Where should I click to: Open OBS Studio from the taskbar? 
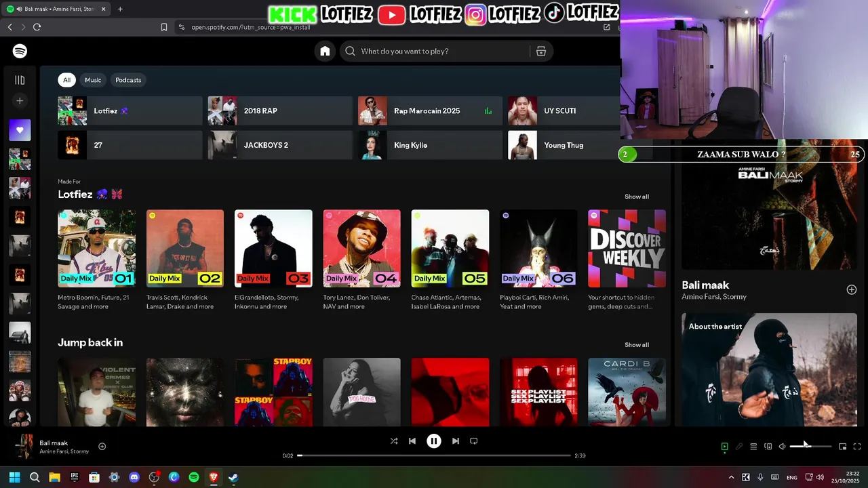(x=154, y=477)
